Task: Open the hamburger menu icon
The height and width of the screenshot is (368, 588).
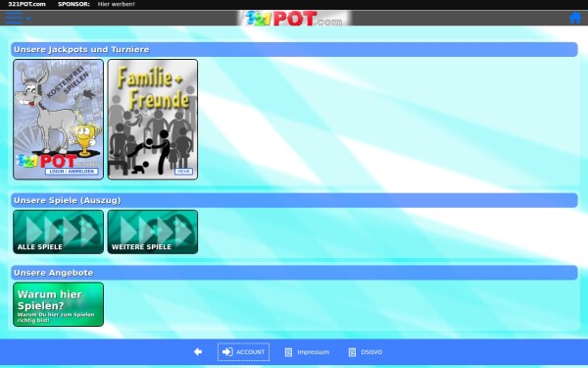Action: tap(14, 18)
